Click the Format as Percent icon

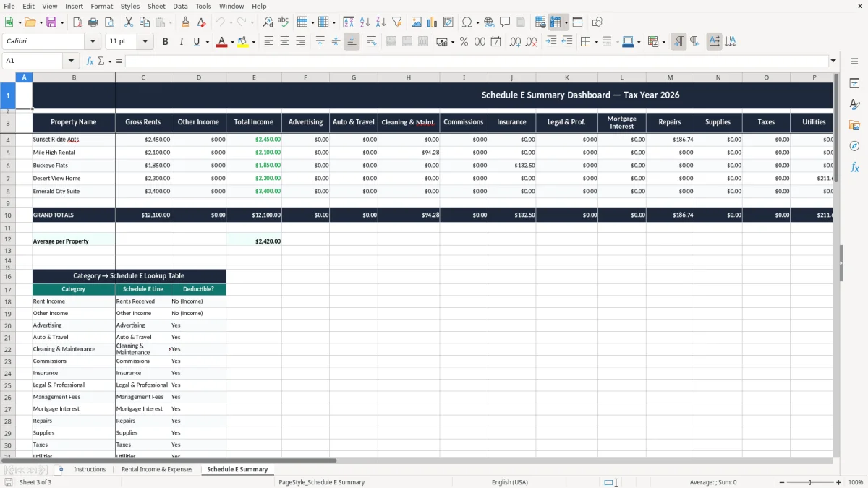464,42
